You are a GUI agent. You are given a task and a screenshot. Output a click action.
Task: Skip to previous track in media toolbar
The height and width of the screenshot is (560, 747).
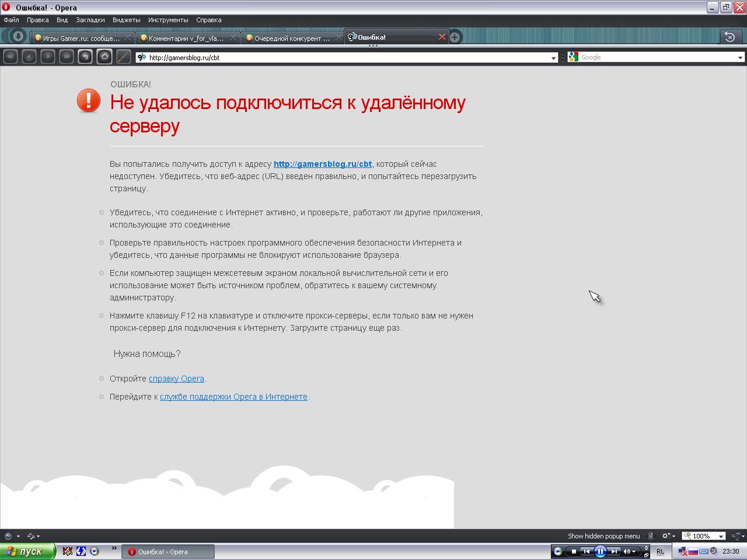587,551
